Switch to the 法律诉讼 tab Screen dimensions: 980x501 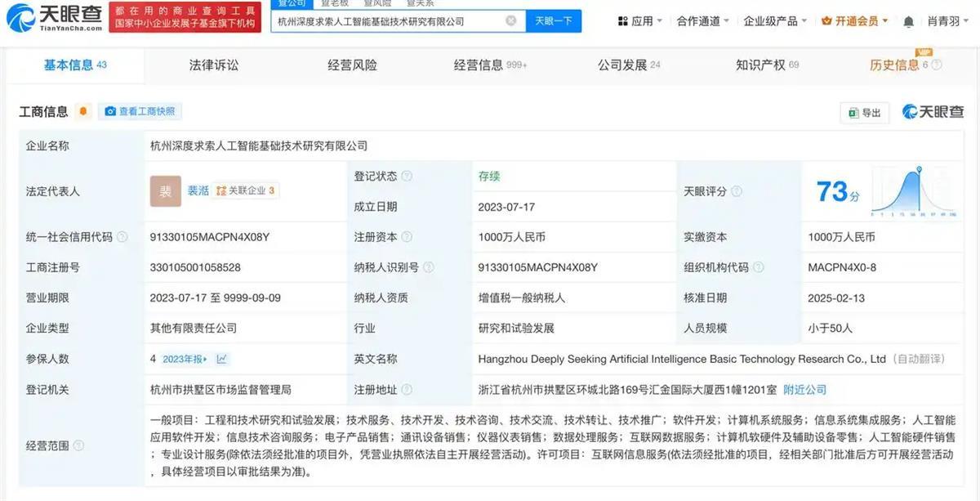coord(215,65)
